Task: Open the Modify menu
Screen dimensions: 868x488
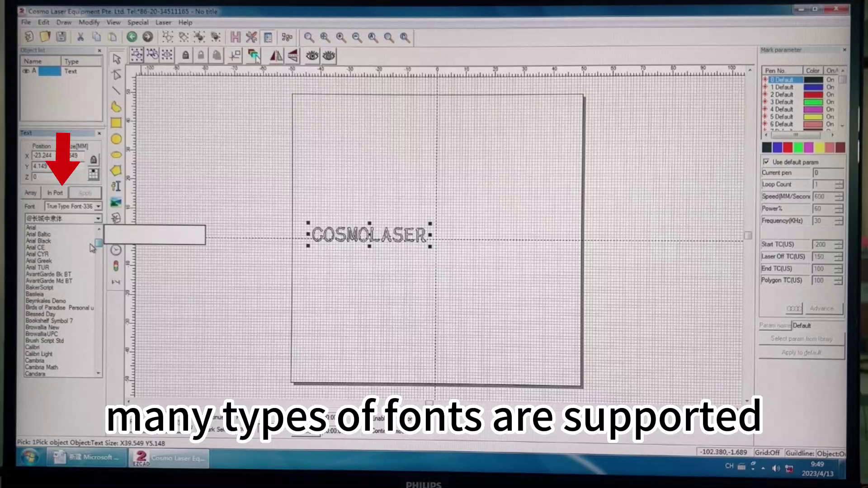Action: tap(89, 22)
